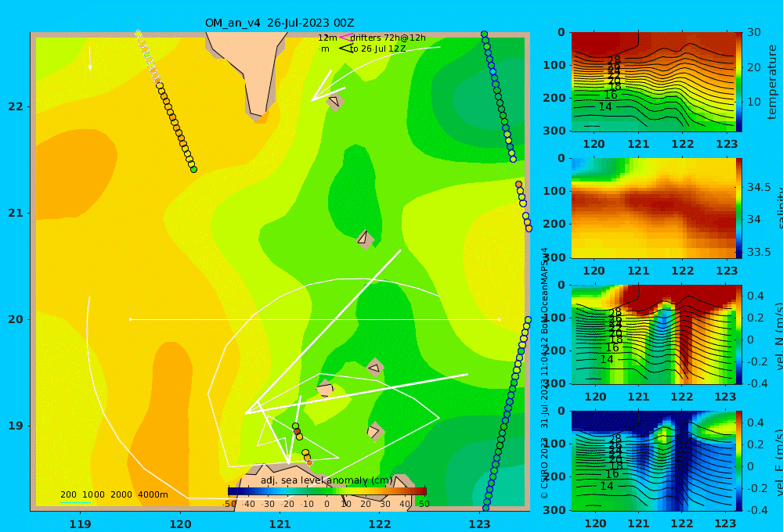The image size is (783, 532).
Task: Click the 'vel. N (m/s)' axis label
Action: [778, 336]
